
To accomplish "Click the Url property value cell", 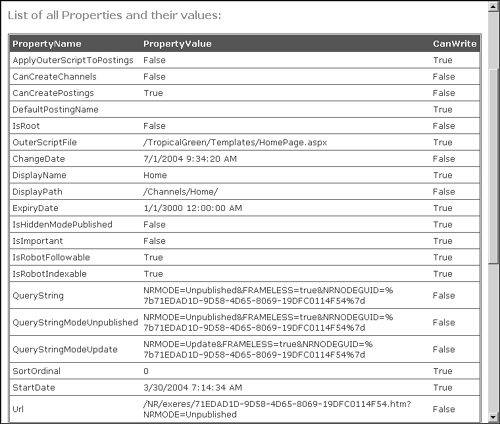I will pyautogui.click(x=277, y=409).
